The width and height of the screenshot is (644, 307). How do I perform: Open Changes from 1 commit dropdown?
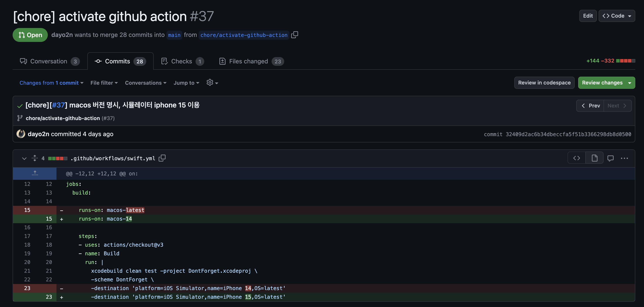[51, 83]
